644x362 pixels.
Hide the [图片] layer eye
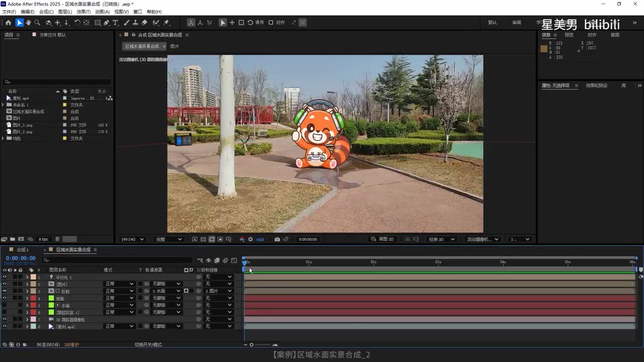click(x=5, y=284)
